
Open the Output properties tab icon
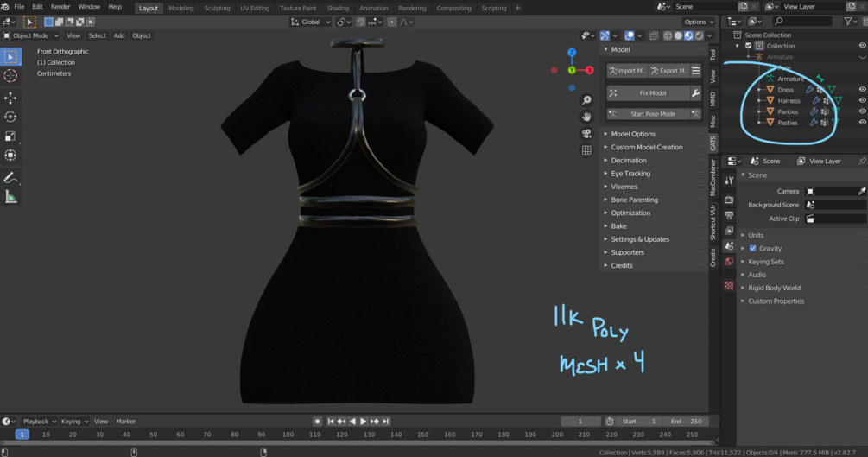tap(729, 215)
